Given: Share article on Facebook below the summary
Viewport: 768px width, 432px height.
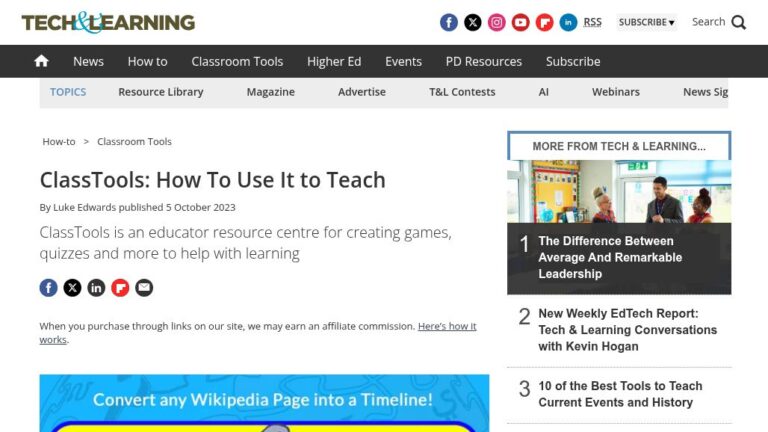Looking at the screenshot, I should coord(48,288).
